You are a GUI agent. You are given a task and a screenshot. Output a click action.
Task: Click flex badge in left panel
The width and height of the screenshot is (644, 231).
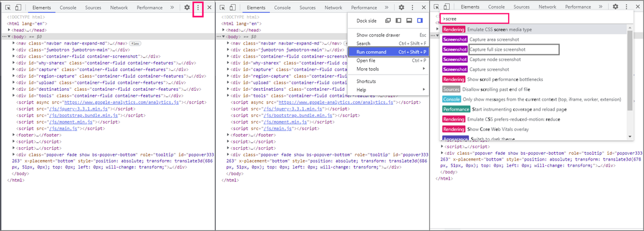point(135,42)
